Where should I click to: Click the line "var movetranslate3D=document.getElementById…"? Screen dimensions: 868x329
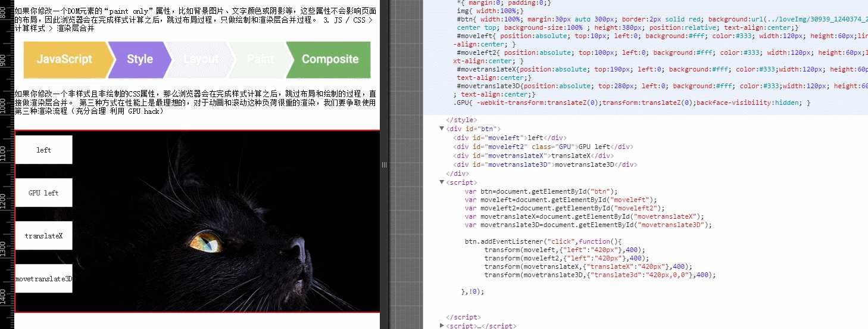click(x=588, y=225)
